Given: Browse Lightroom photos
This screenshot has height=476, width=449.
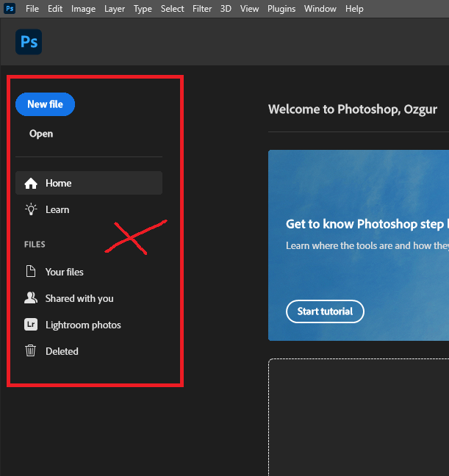Looking at the screenshot, I should (83, 325).
